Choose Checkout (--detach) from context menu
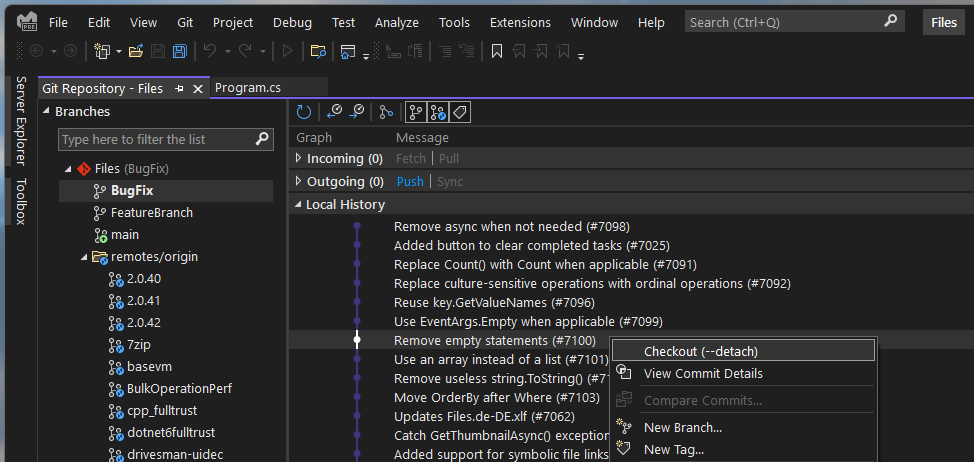 [x=744, y=351]
